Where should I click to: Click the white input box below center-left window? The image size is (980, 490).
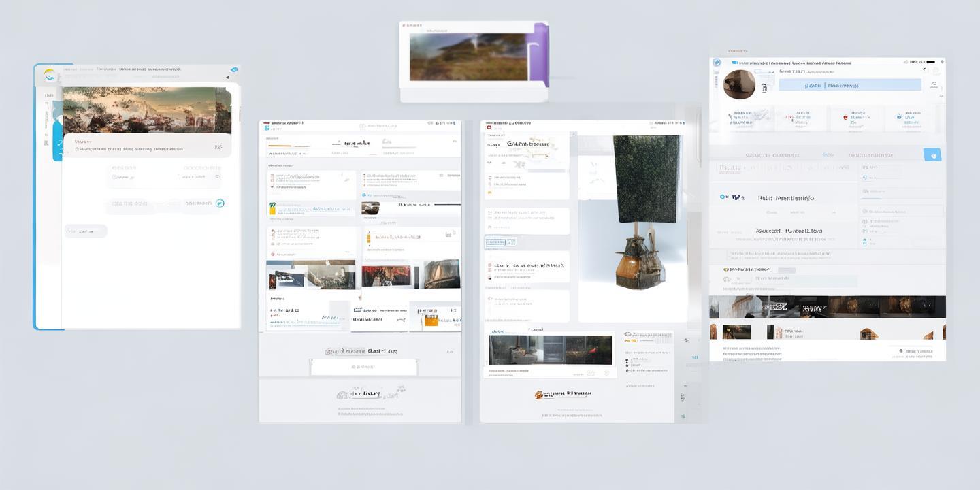pos(363,367)
